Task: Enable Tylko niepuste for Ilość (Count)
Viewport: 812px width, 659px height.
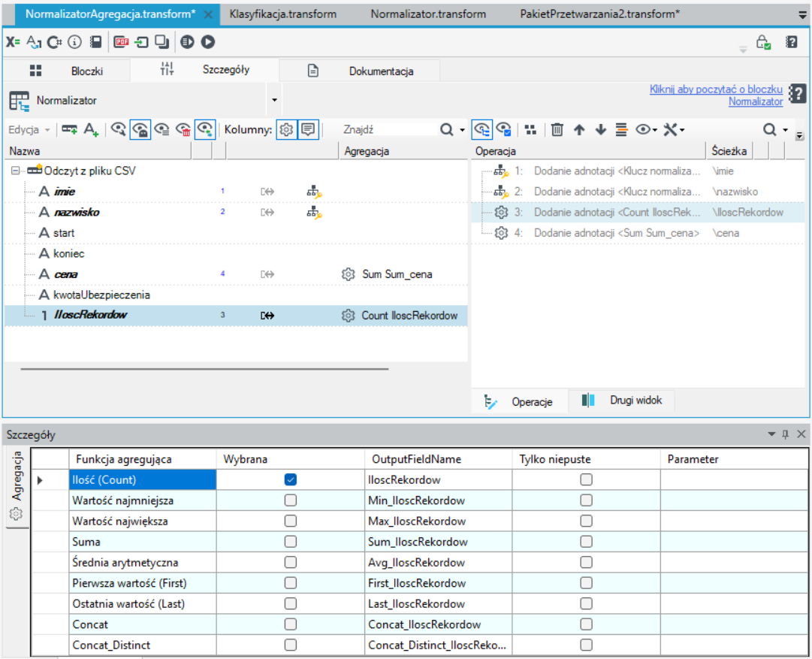Action: [x=586, y=479]
